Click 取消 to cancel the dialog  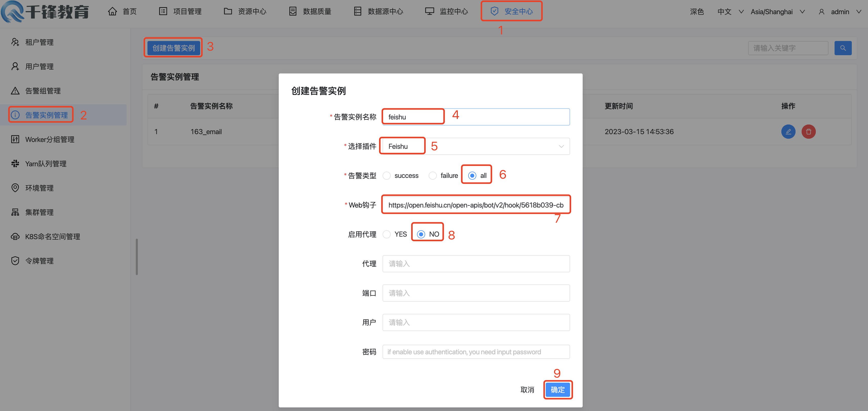(527, 390)
